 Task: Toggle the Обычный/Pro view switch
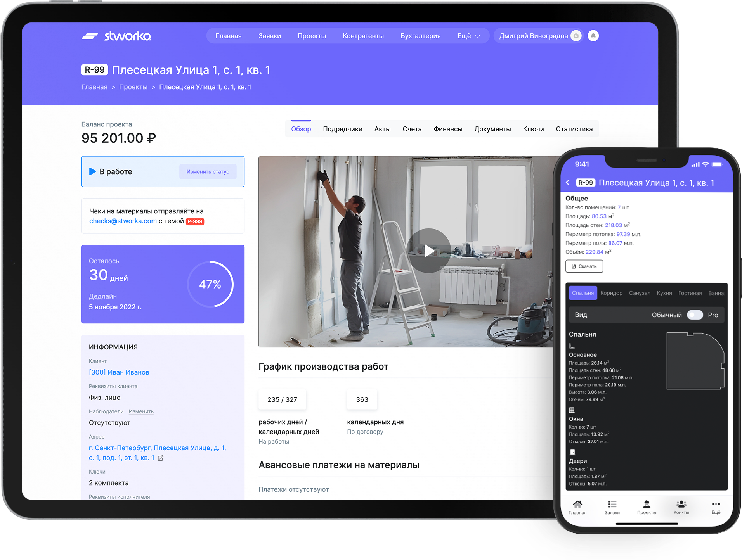[695, 315]
